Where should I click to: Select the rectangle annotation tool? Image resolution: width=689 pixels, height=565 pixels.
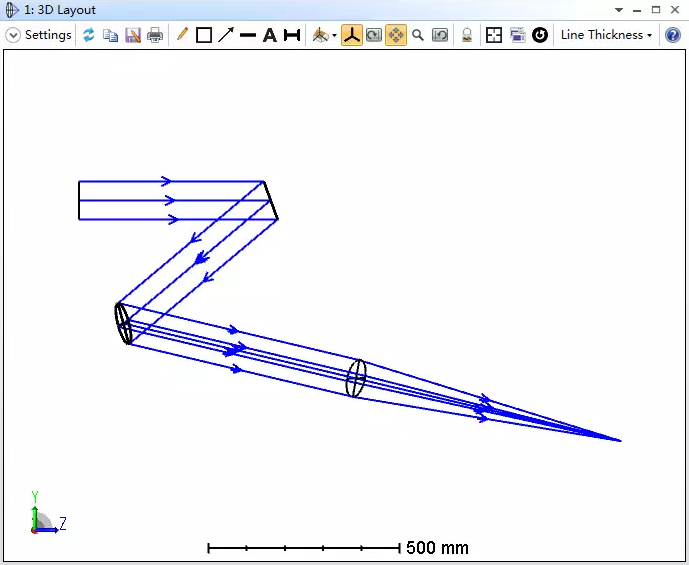[x=204, y=35]
